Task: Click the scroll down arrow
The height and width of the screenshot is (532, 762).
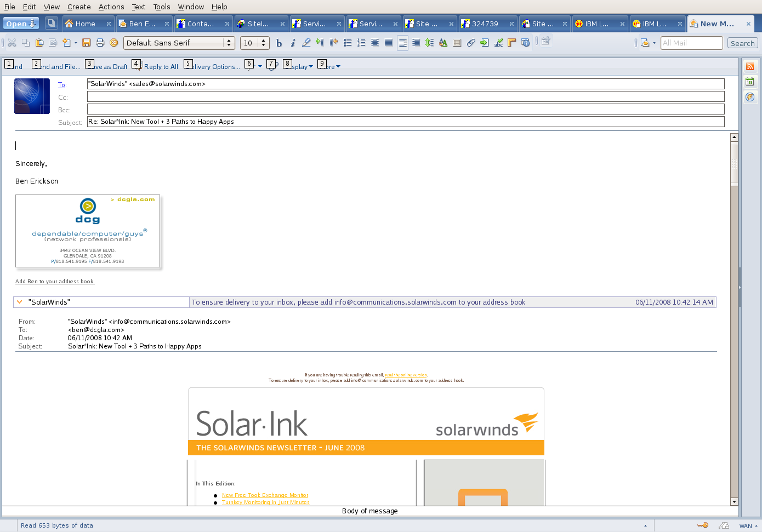Action: pos(734,501)
